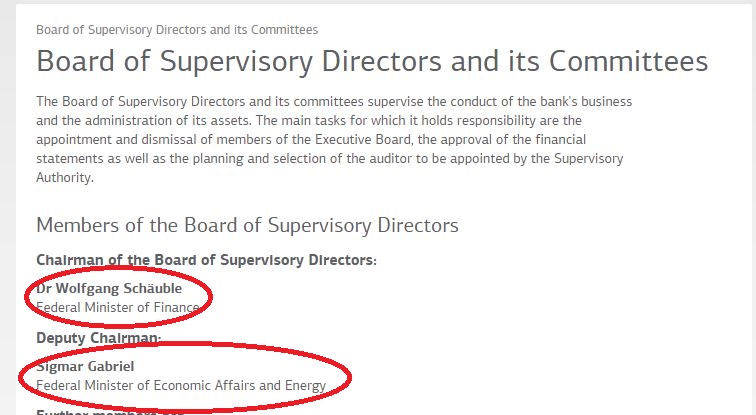Click 'financial statements' text in the description

(311, 149)
